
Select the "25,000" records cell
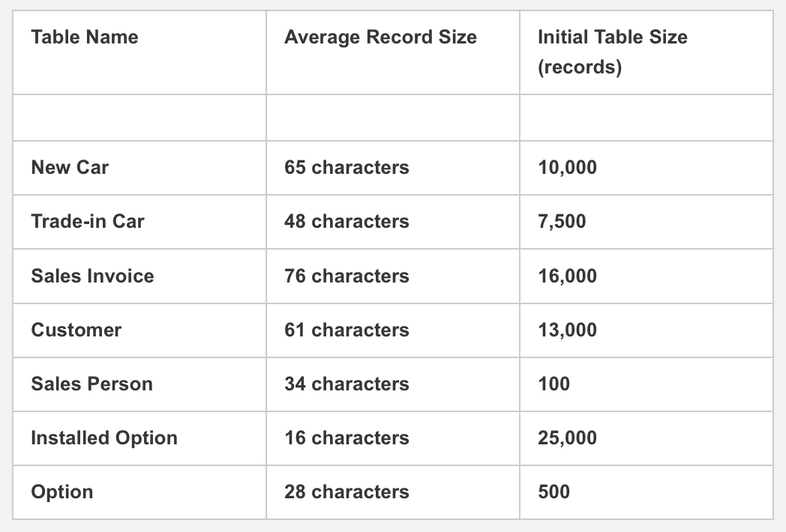tap(567, 438)
